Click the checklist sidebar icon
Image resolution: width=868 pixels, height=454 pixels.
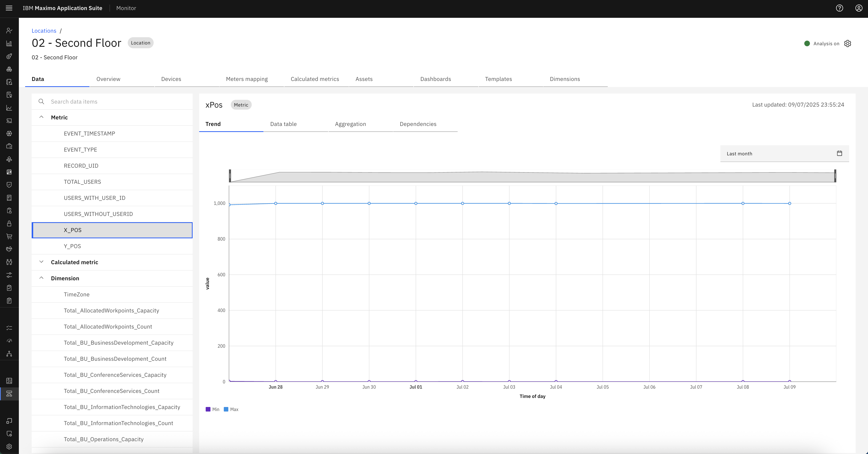(x=9, y=328)
